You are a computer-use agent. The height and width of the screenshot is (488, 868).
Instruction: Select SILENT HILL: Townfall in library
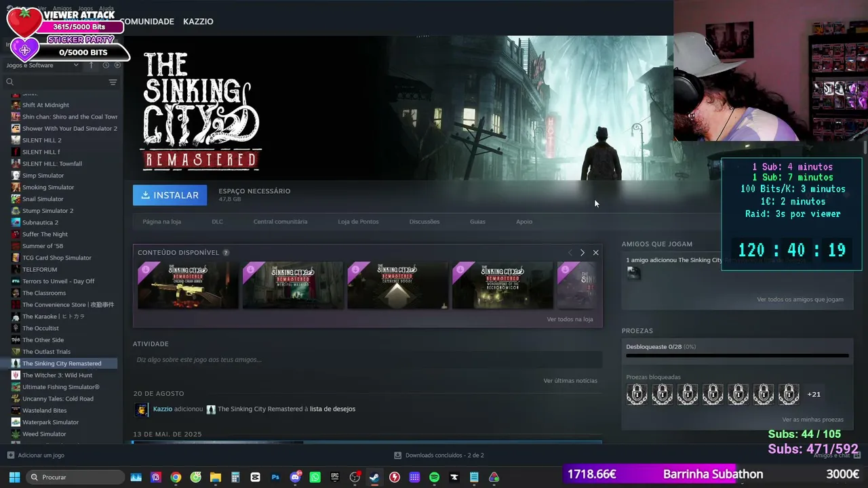[x=52, y=163]
